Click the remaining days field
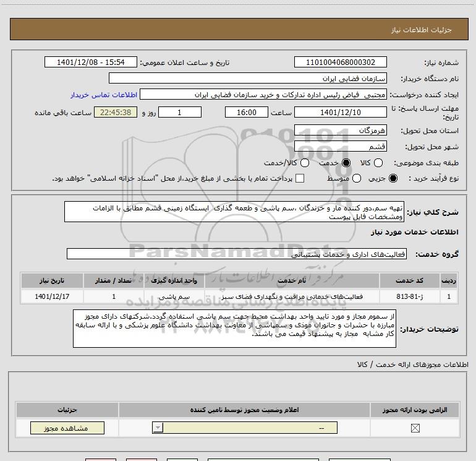The image size is (476, 461). click(x=180, y=112)
